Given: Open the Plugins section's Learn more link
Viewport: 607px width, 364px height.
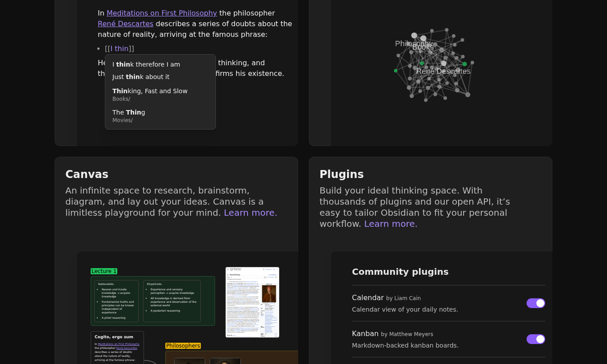Looking at the screenshot, I should pyautogui.click(x=391, y=224).
